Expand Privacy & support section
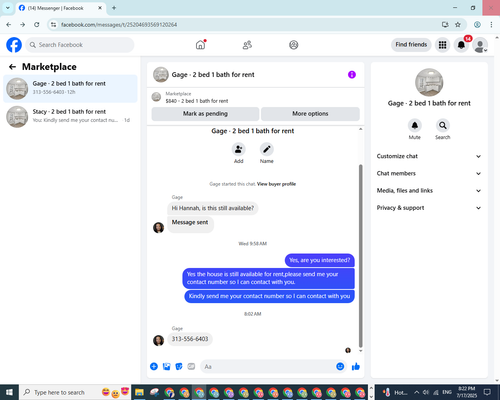 [429, 208]
